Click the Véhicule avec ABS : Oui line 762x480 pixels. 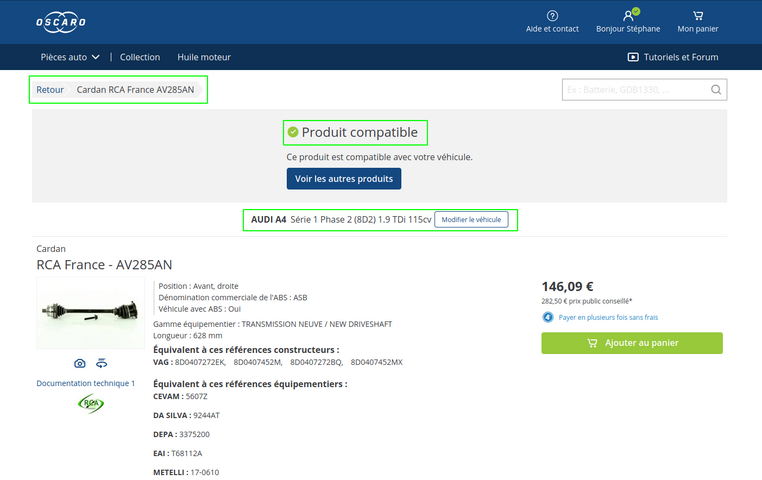199,309
